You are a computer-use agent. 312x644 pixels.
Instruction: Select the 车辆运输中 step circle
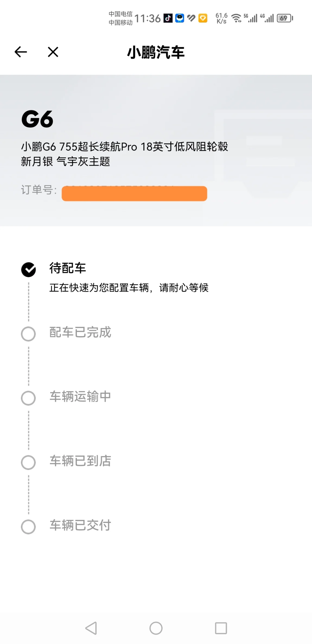coord(28,398)
